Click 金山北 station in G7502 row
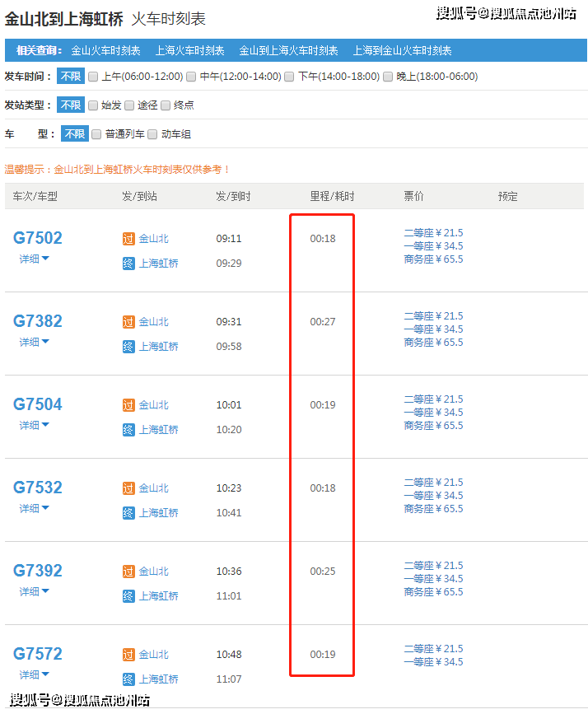 (153, 239)
